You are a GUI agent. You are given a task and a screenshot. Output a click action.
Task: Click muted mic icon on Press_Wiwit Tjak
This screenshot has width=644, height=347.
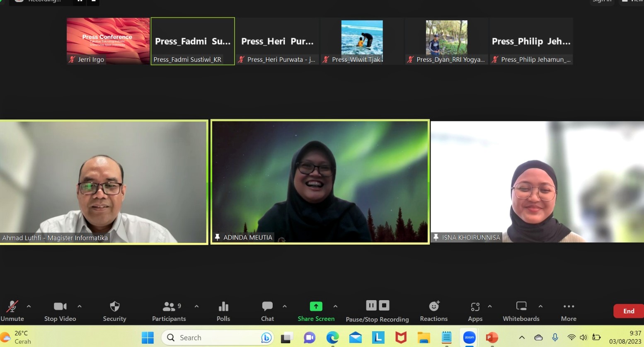(326, 59)
